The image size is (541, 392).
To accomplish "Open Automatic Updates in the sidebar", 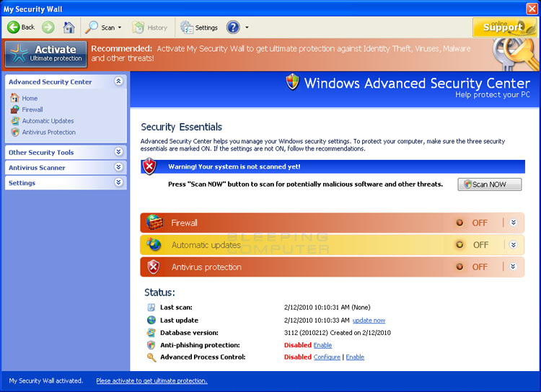I will (x=48, y=121).
